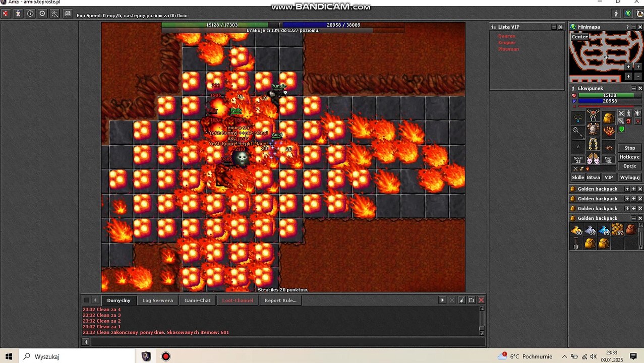Open Opcje options

click(629, 166)
